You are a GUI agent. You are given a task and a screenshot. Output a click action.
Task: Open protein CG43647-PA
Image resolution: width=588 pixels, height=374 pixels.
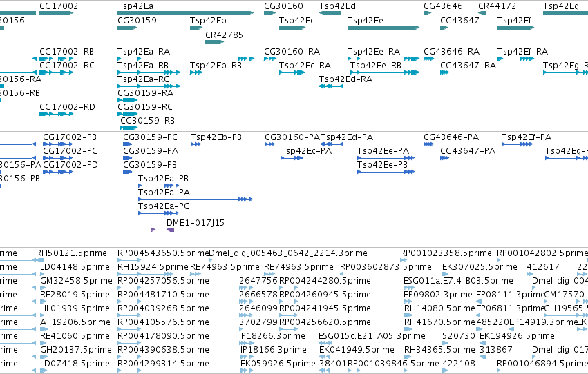point(468,151)
